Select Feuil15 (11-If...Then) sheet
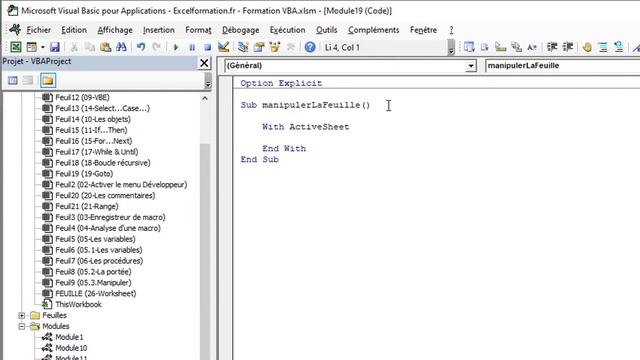 point(91,130)
